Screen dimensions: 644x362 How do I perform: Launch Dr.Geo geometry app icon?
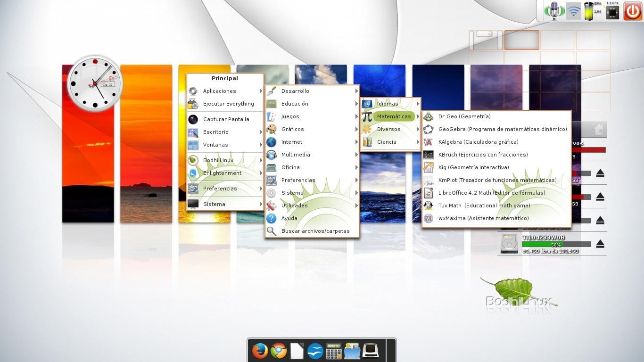click(428, 116)
